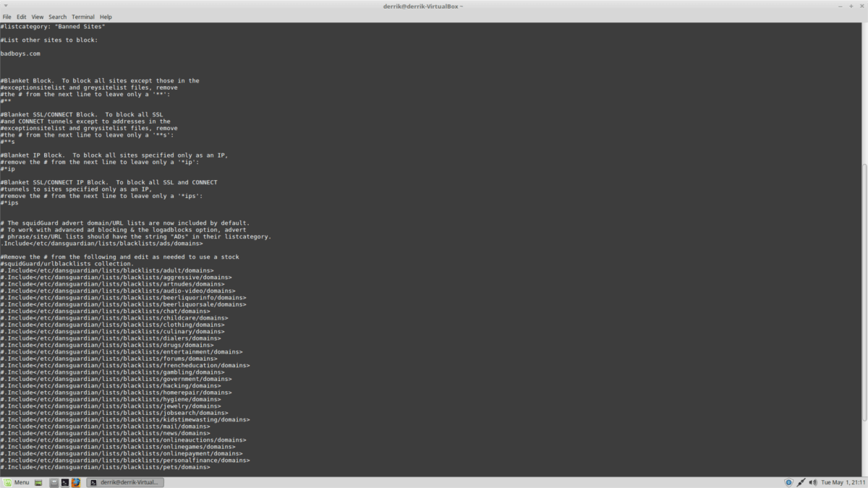The width and height of the screenshot is (868, 488).
Task: Click the blacklists/kidstimewasting/domains Include line
Action: click(125, 419)
